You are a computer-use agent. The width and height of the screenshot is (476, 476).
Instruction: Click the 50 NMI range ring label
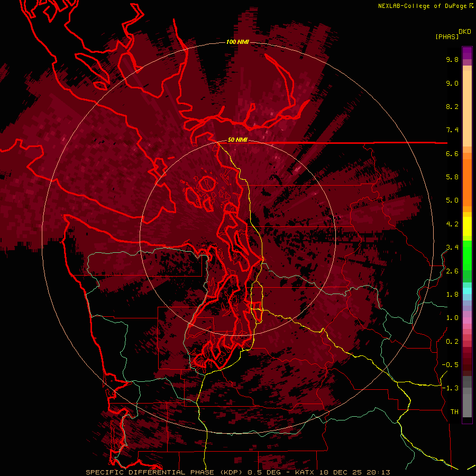(237, 140)
